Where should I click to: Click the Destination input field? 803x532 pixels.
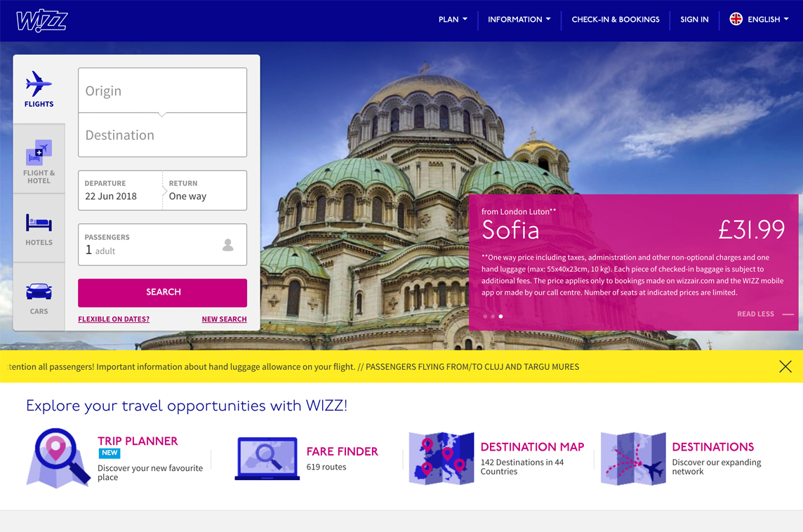tap(162, 135)
